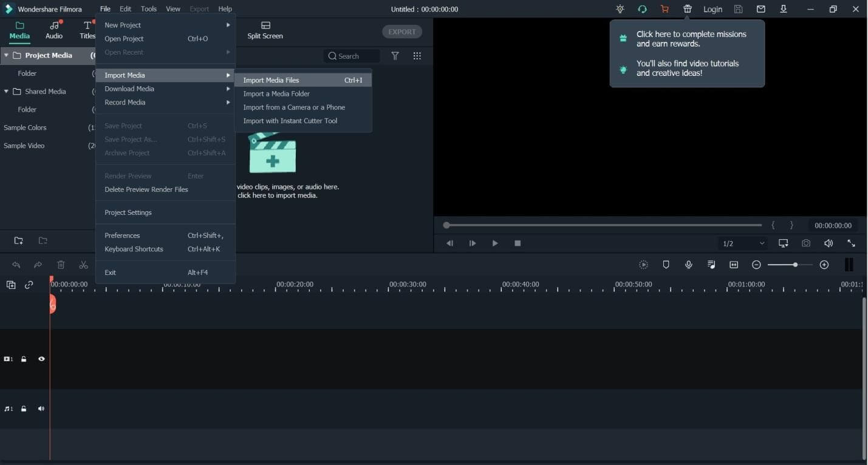The image size is (868, 465).
Task: Expand the Record Media submenu
Action: [x=165, y=103]
